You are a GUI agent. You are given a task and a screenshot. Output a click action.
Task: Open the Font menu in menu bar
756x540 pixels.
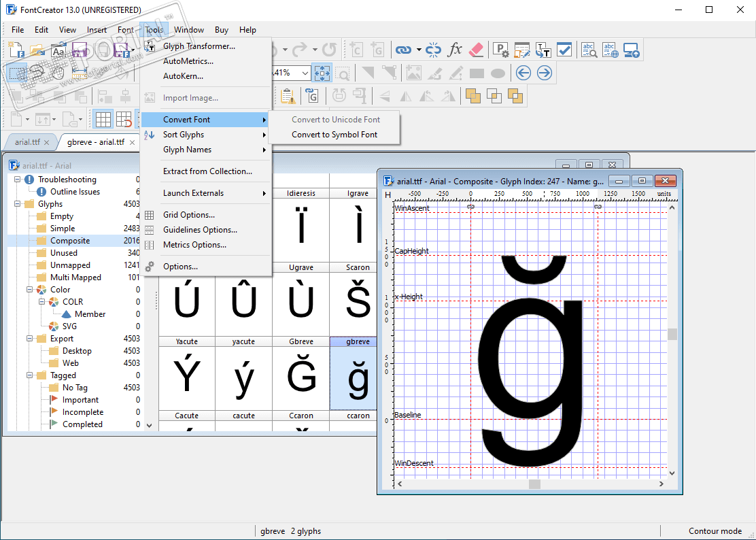click(125, 30)
